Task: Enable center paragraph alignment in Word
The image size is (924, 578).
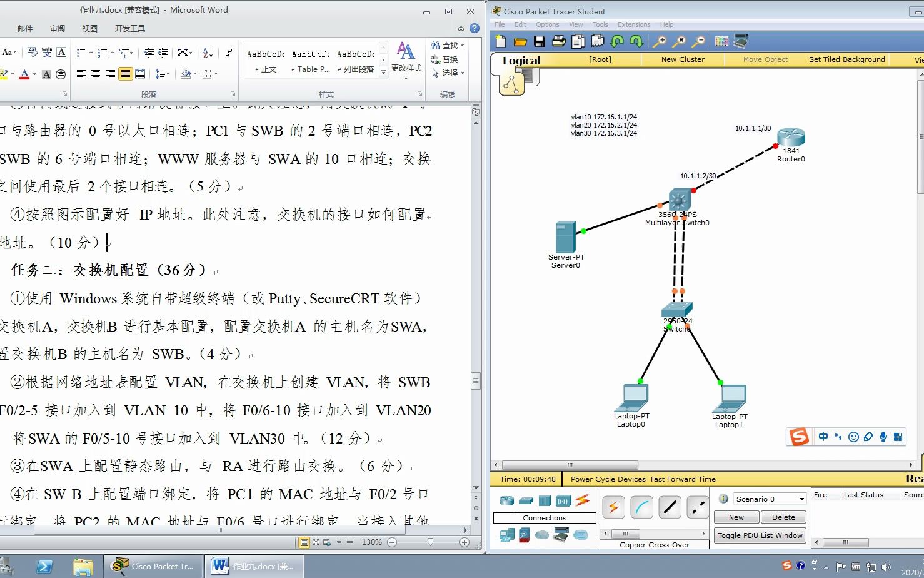Action: [x=95, y=74]
